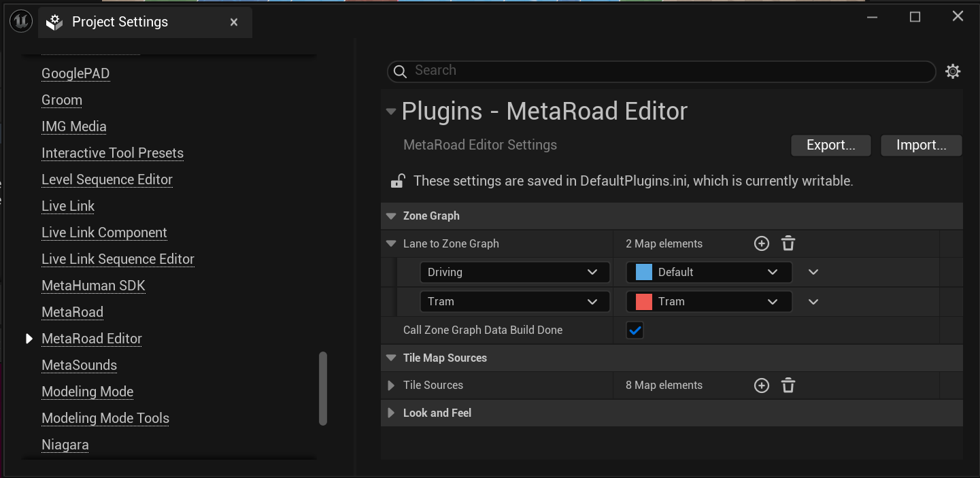Screen dimensions: 980x478
Task: Open Interactive Tool Presets settings
Action: (112, 153)
